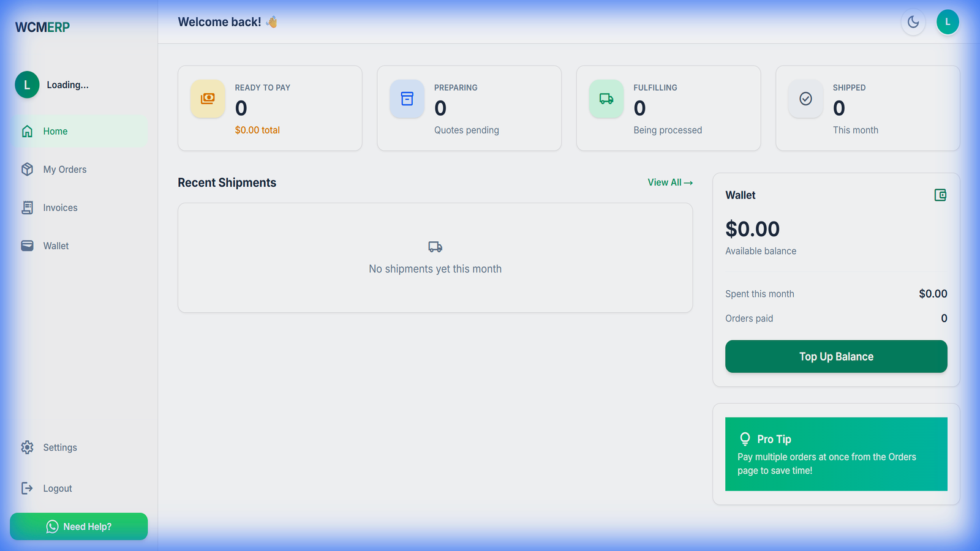Click the WCMERP logo
The height and width of the screenshot is (551, 980).
click(42, 26)
